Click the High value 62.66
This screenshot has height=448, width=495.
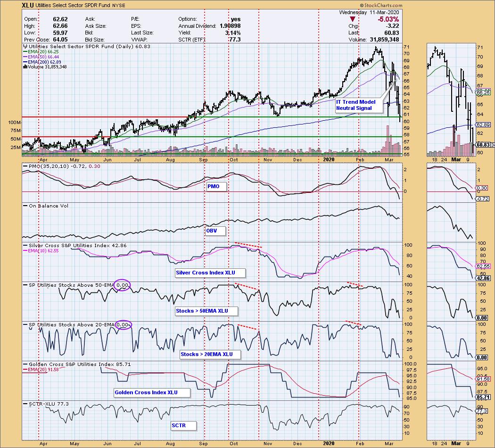click(x=60, y=26)
